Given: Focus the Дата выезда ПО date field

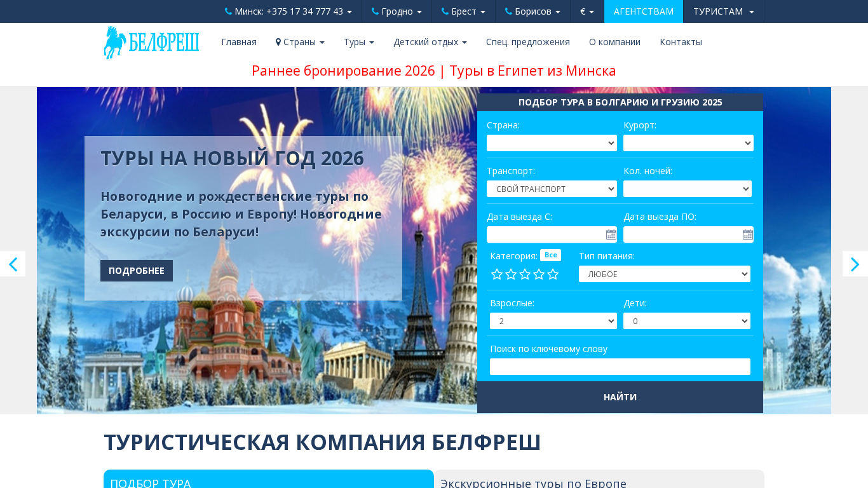Looking at the screenshot, I should (688, 234).
